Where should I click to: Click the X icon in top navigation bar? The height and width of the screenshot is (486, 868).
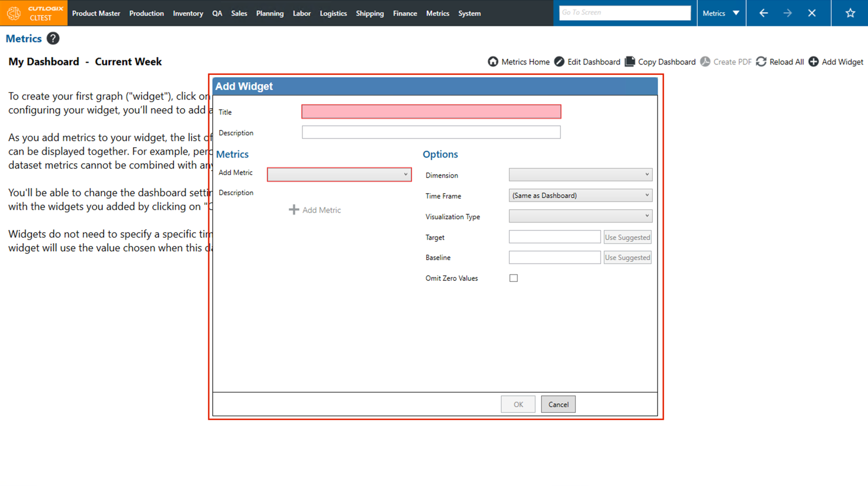(812, 13)
